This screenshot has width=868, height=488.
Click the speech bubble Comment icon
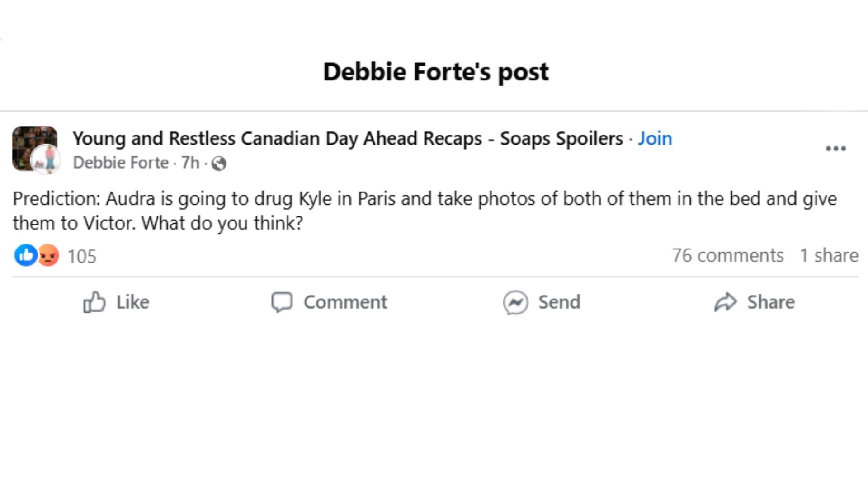pos(282,302)
